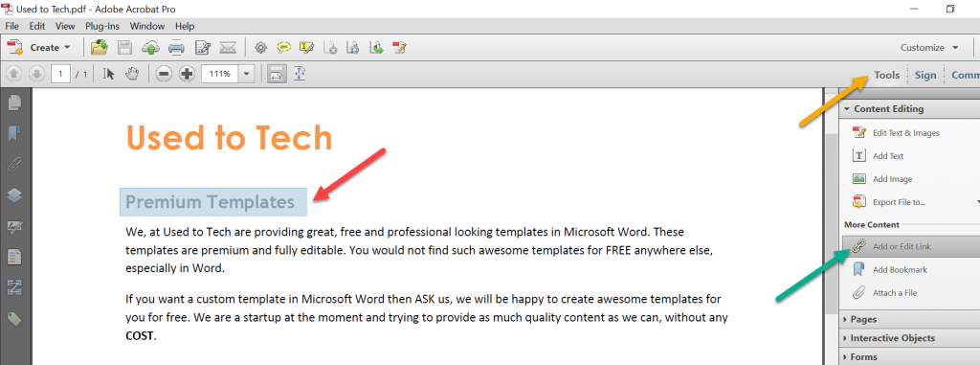Open the Customize toolbar dropdown
Viewport: 980px width, 365px height.
928,48
